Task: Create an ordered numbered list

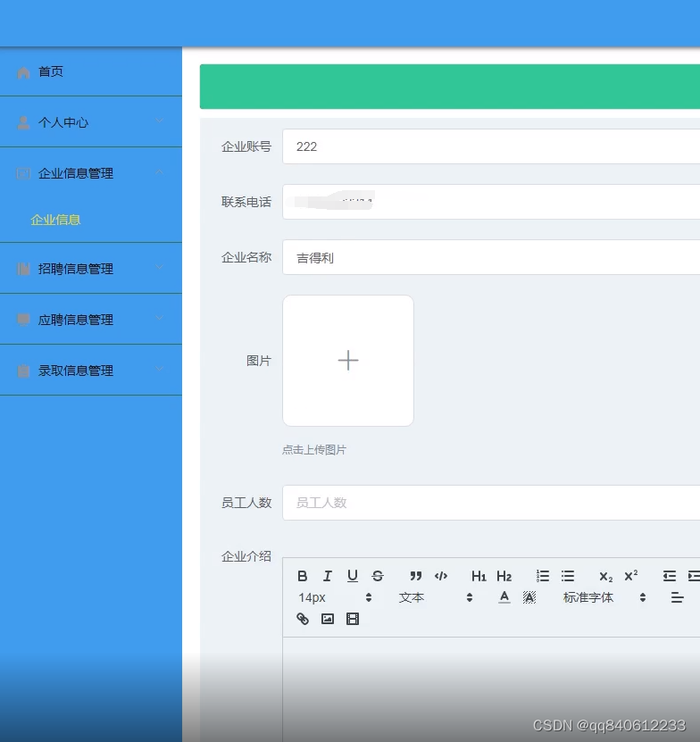Action: (x=542, y=576)
